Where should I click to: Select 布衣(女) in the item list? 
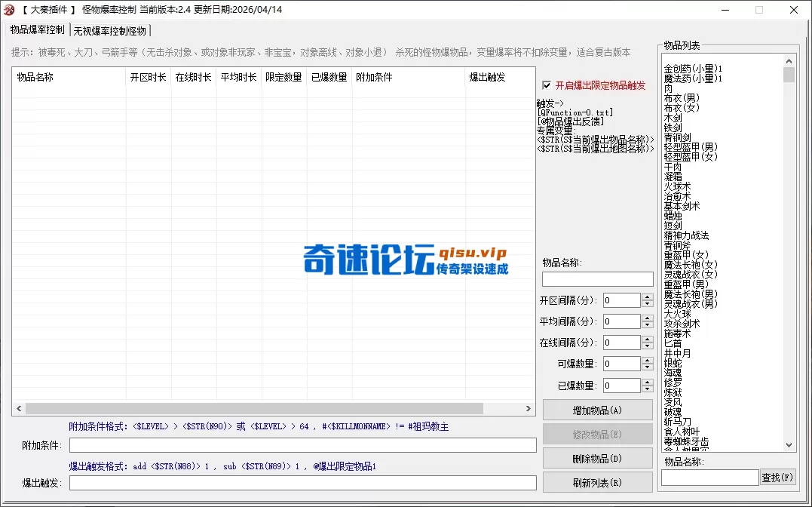click(682, 108)
